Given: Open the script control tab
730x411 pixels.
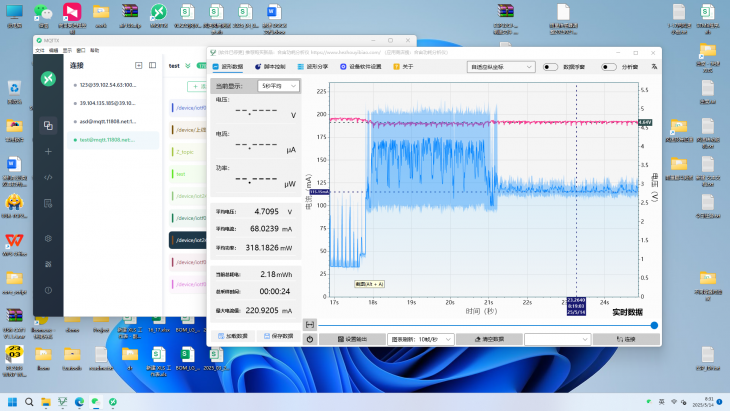Looking at the screenshot, I should 270,67.
